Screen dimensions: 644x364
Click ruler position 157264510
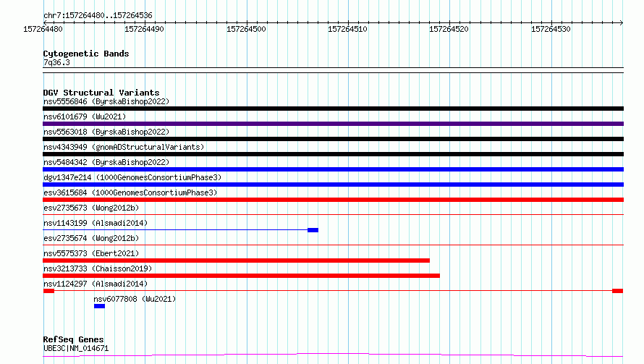(347, 29)
